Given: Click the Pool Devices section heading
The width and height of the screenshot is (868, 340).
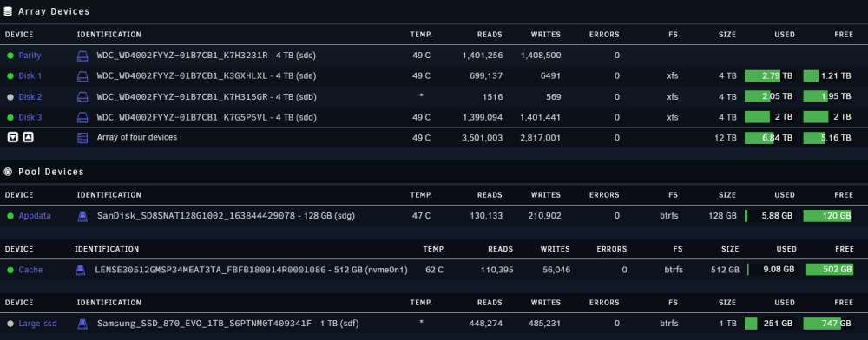Looking at the screenshot, I should click(51, 172).
